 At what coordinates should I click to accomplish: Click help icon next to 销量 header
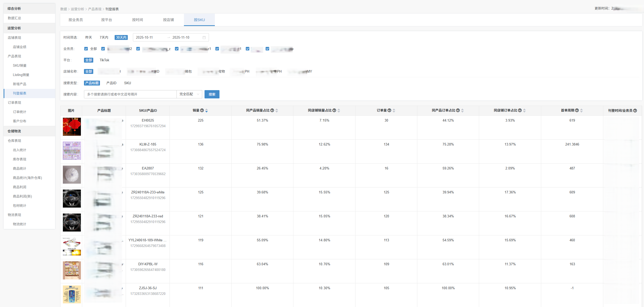click(x=202, y=110)
